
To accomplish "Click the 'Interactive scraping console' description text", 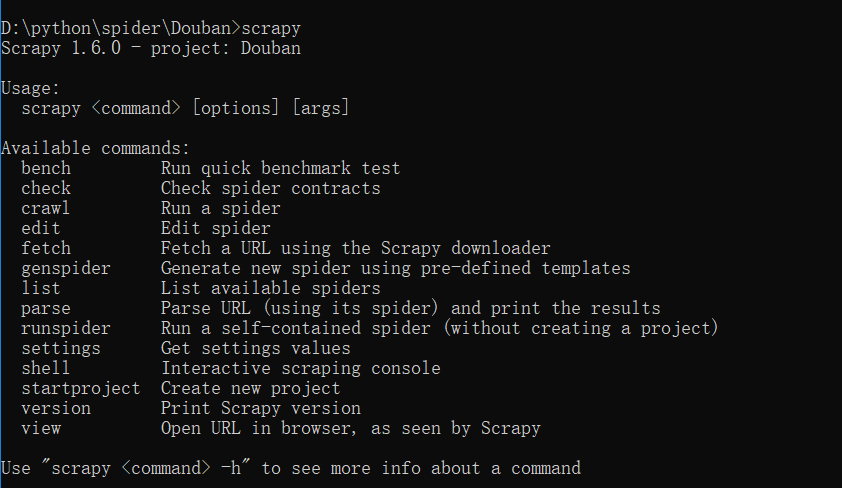I will point(300,368).
